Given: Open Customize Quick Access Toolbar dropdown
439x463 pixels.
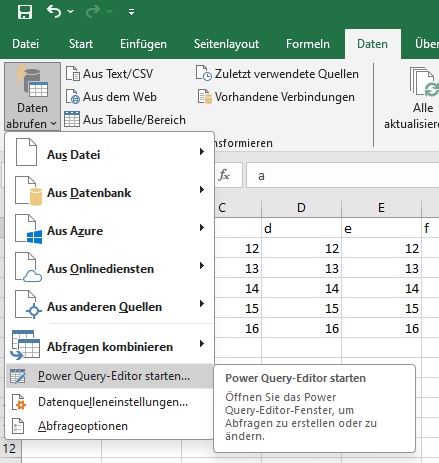Looking at the screenshot, I should (131, 12).
